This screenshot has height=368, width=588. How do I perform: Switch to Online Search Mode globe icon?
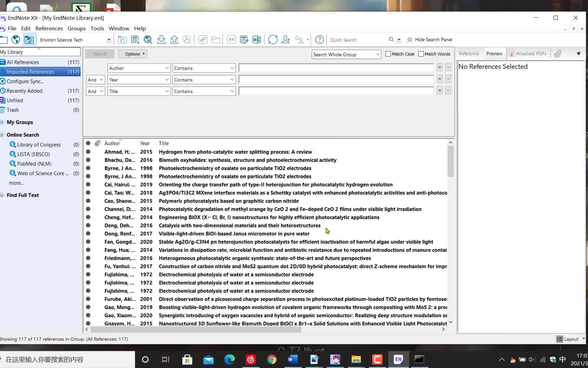(x=16, y=40)
